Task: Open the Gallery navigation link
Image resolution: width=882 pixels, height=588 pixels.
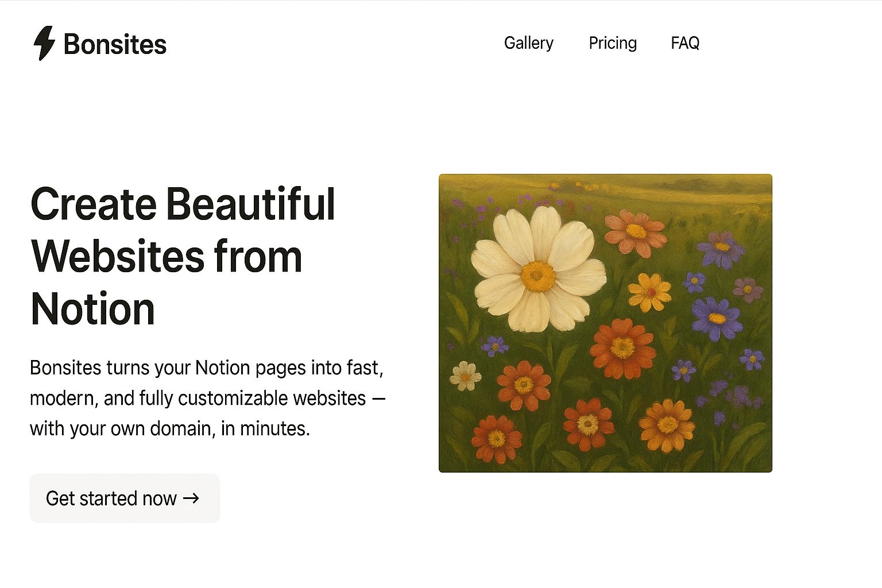Action: (528, 43)
